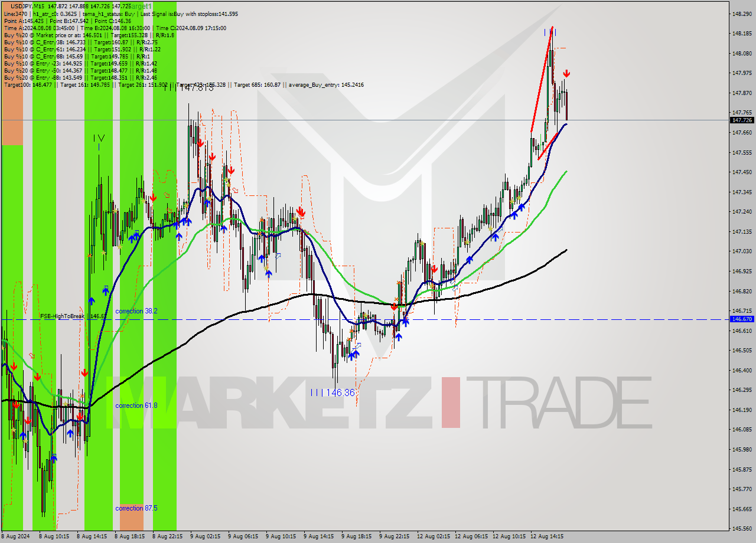This screenshot has width=756, height=543.
Task: Click the '8 Aug 14:15' time axis label
Action: pos(92,537)
